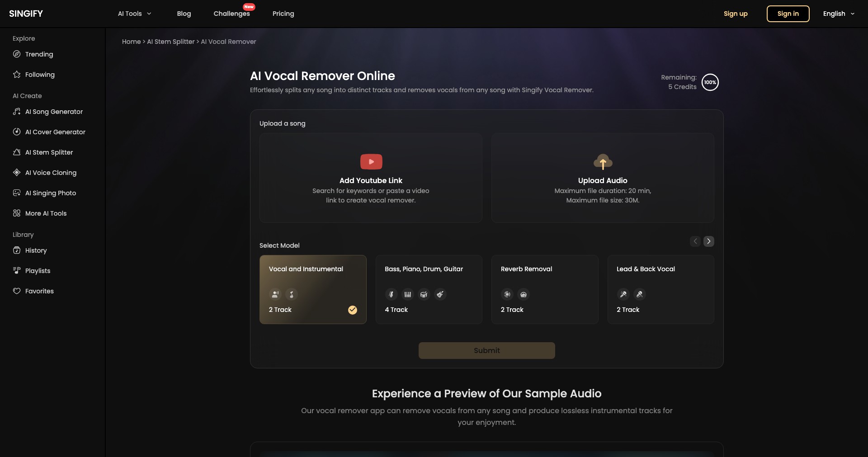
Task: Click the AI Voice Cloning diamond icon
Action: click(17, 173)
